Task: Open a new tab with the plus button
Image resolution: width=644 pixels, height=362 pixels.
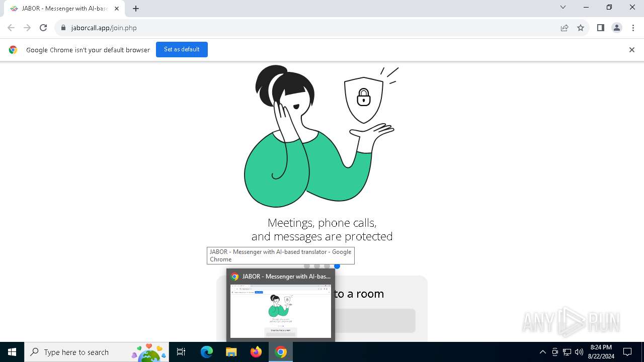Action: coord(136,9)
